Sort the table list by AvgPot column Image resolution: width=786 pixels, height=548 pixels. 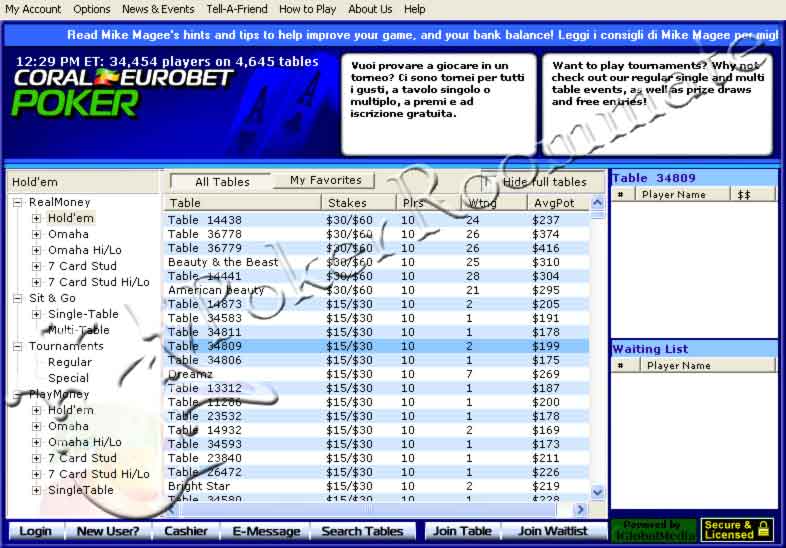point(558,203)
